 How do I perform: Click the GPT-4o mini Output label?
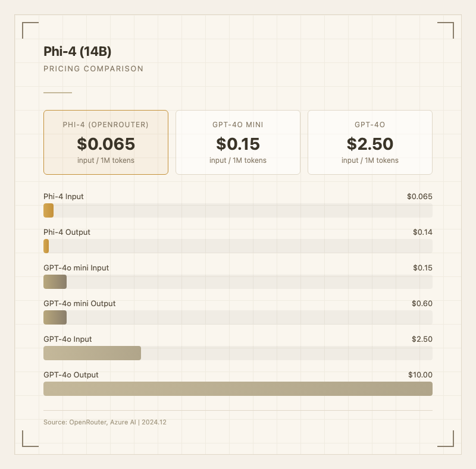80,304
